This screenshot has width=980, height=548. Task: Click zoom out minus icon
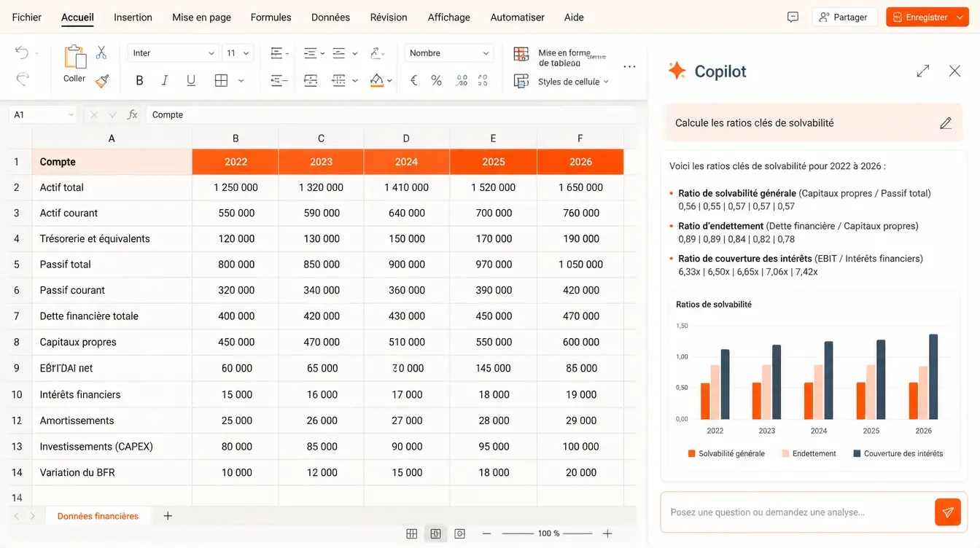point(486,533)
